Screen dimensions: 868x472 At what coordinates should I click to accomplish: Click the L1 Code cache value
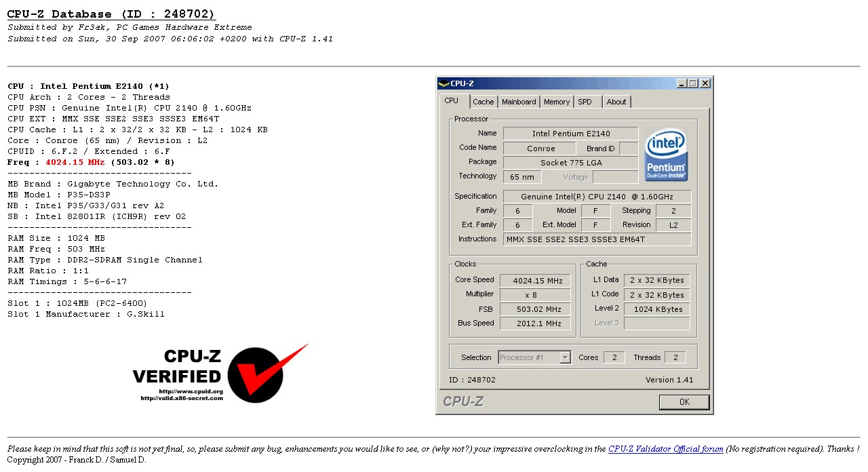tap(656, 295)
